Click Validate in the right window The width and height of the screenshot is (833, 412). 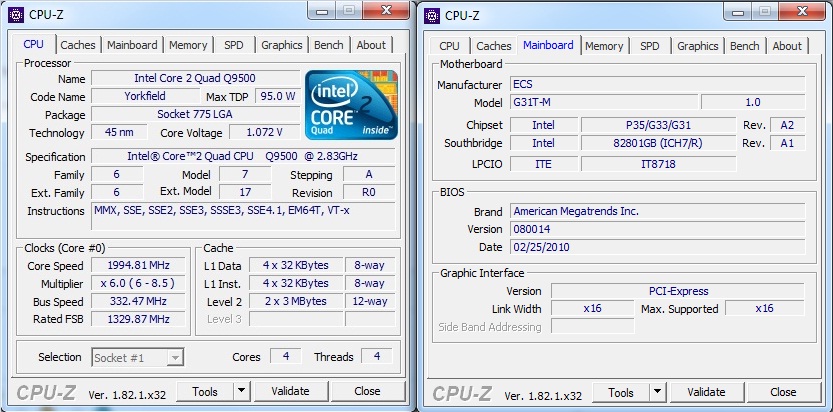click(706, 393)
